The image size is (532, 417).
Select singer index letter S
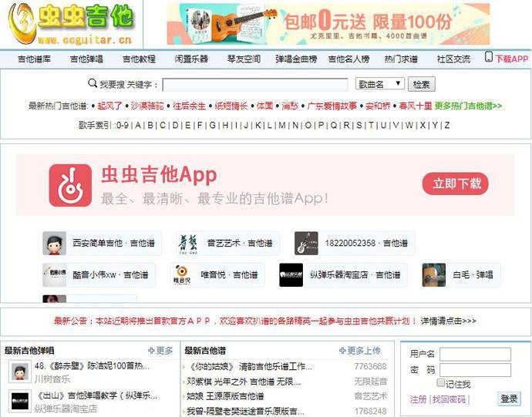click(x=359, y=125)
